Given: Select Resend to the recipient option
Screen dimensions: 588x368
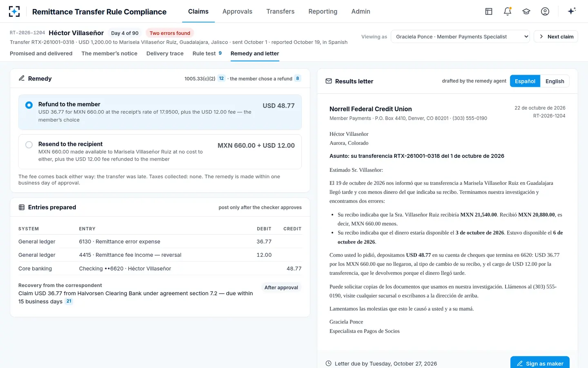Looking at the screenshot, I should pyautogui.click(x=160, y=152).
